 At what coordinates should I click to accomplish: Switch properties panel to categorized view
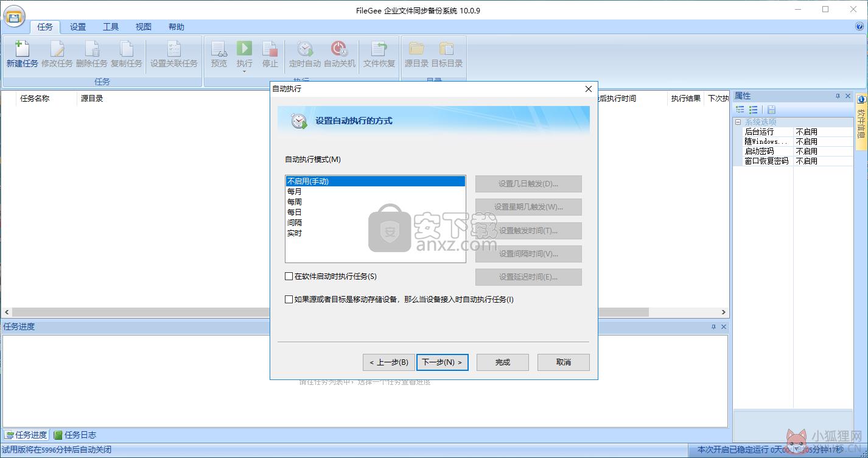pyautogui.click(x=740, y=110)
